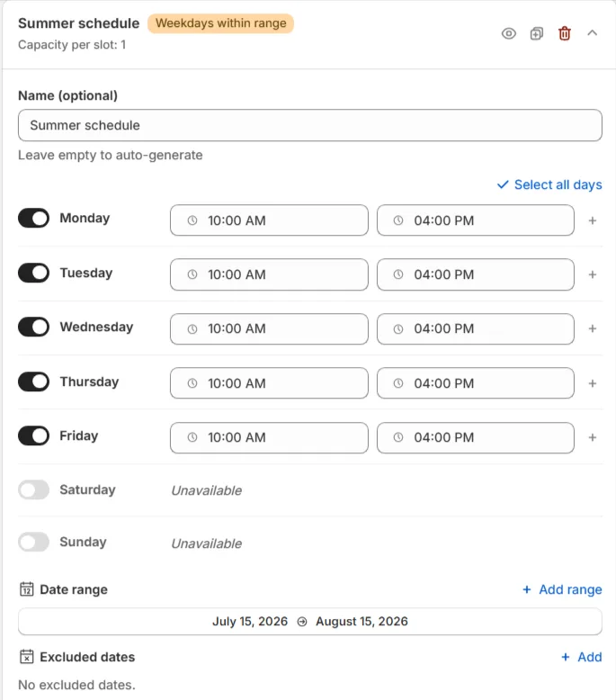Open Friday end time field

point(476,438)
